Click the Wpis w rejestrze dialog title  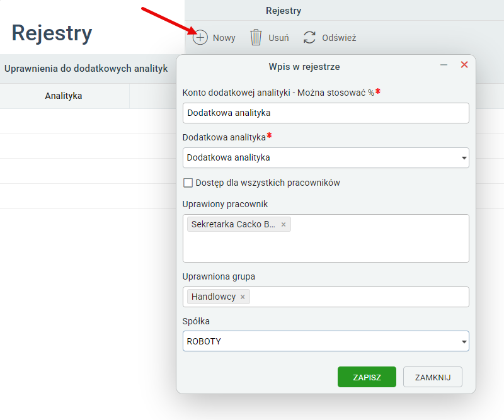coord(304,67)
